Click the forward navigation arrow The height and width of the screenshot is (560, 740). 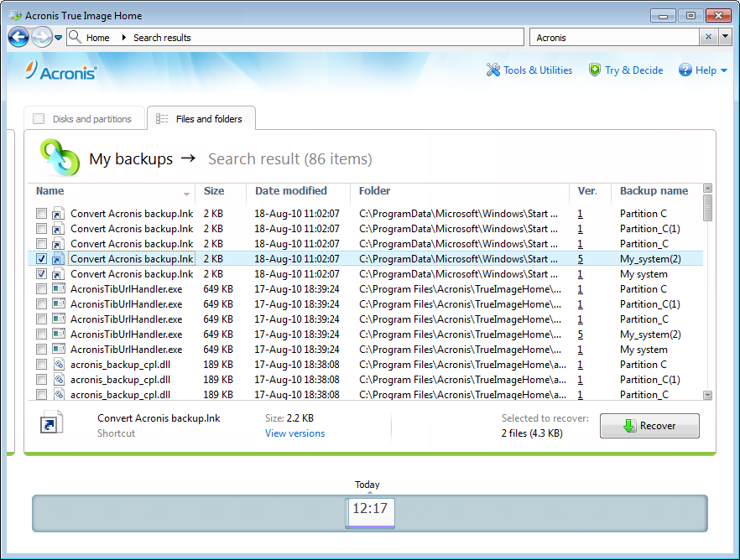click(x=42, y=37)
